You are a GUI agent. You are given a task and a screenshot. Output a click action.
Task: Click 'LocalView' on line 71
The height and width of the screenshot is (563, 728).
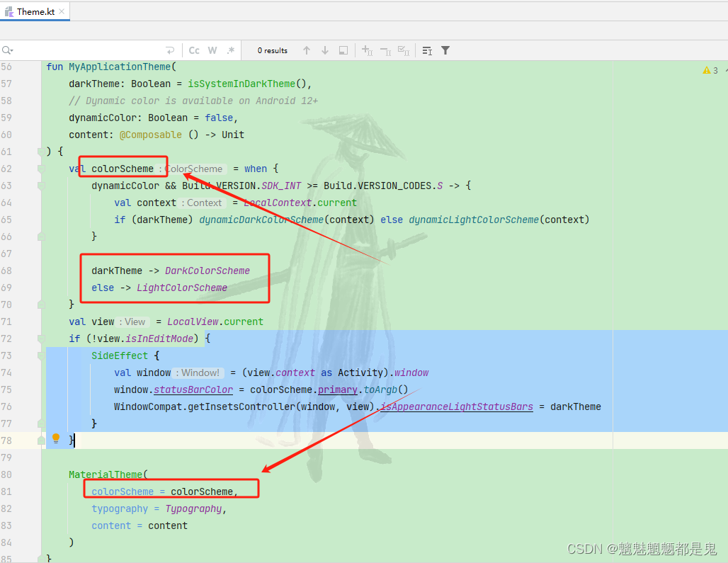(x=193, y=322)
